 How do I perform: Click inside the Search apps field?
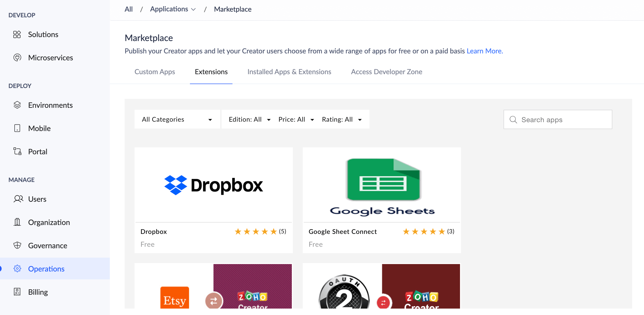pyautogui.click(x=557, y=119)
